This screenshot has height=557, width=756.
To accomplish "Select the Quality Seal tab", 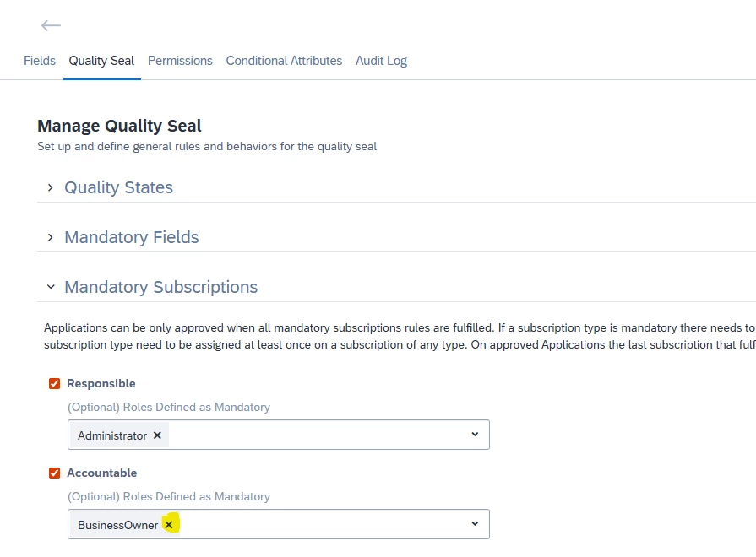I will (x=101, y=61).
